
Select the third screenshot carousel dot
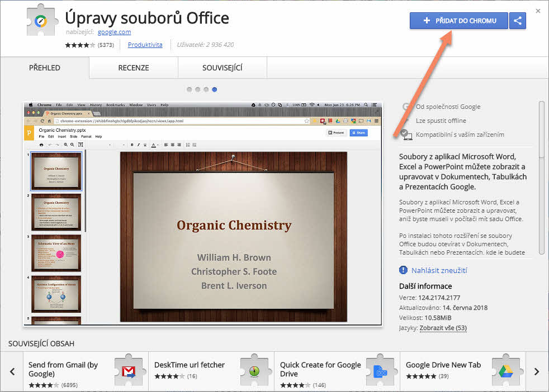pyautogui.click(x=206, y=89)
